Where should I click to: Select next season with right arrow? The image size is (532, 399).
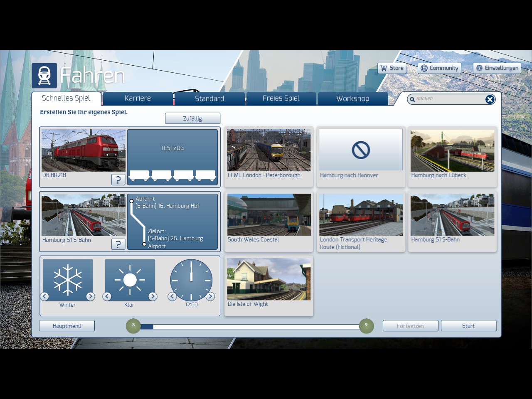point(90,296)
